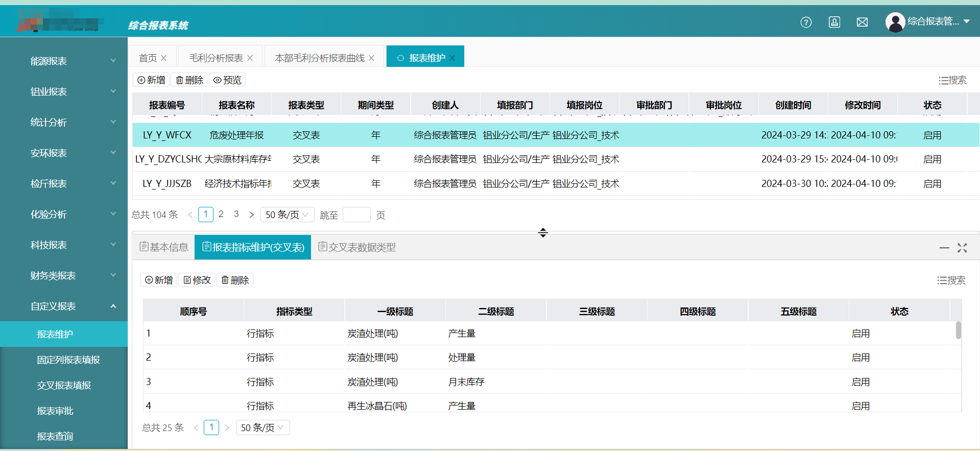Close the 报表维护 tab

pyautogui.click(x=452, y=58)
